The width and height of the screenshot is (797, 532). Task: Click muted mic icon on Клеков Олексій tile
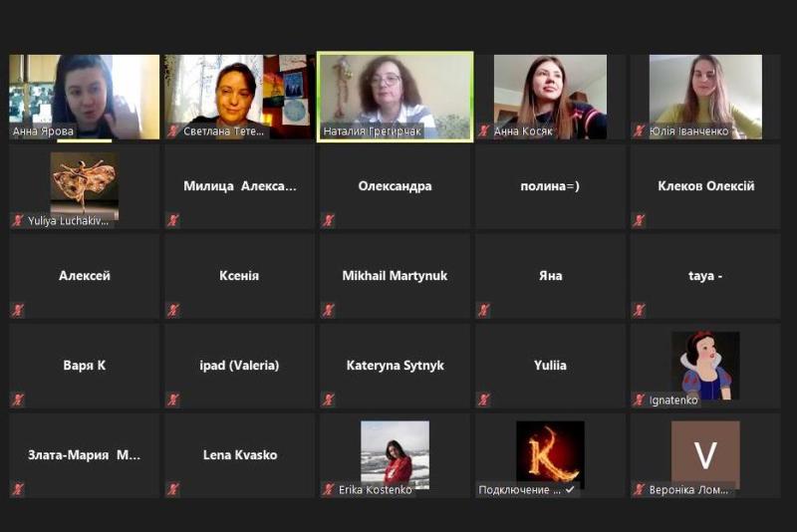[639, 220]
